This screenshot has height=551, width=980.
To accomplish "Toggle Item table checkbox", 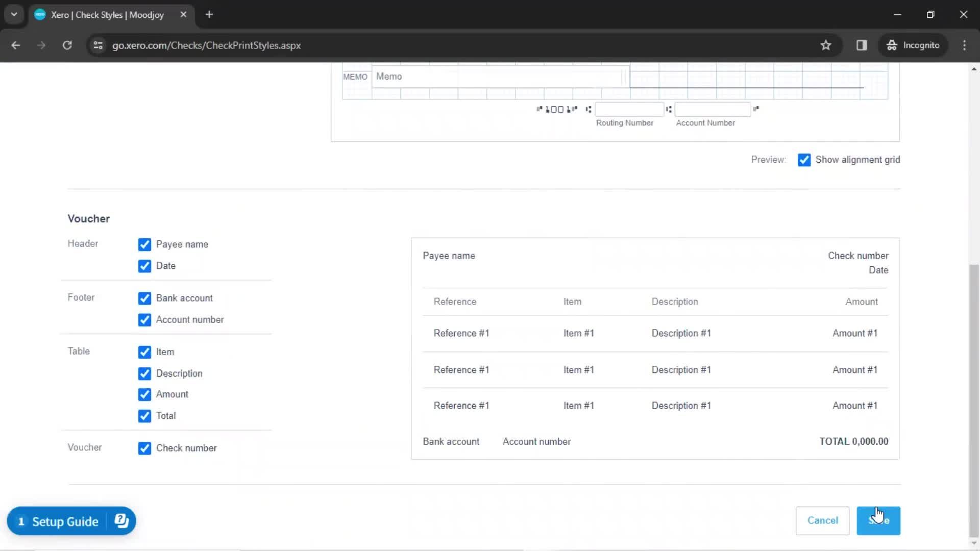I will [x=144, y=352].
